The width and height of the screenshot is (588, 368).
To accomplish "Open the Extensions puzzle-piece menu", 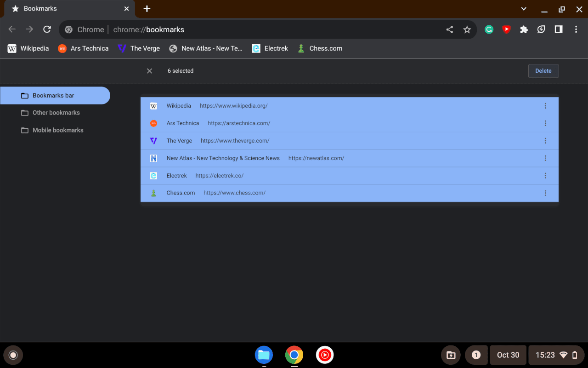I will click(524, 29).
